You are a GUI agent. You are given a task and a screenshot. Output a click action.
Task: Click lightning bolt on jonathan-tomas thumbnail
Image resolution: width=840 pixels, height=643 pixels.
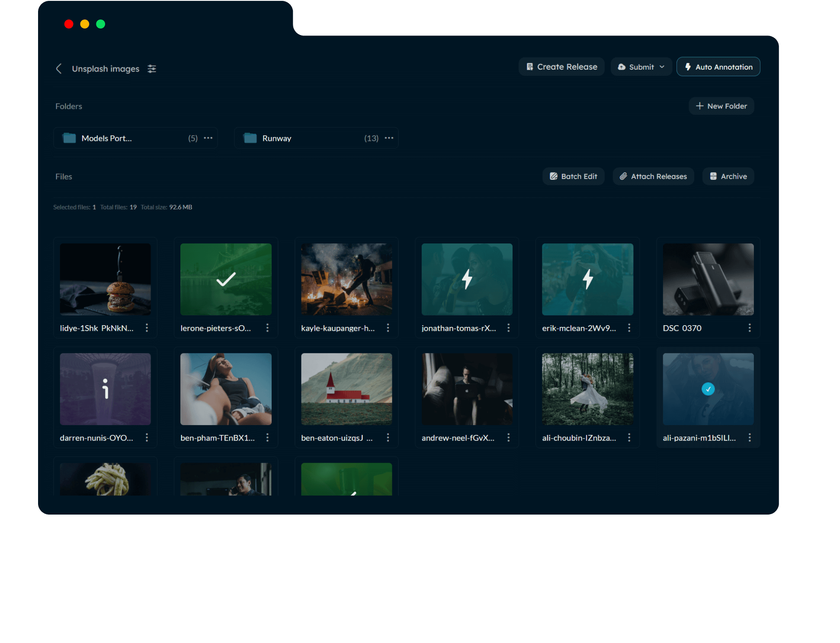pyautogui.click(x=467, y=279)
